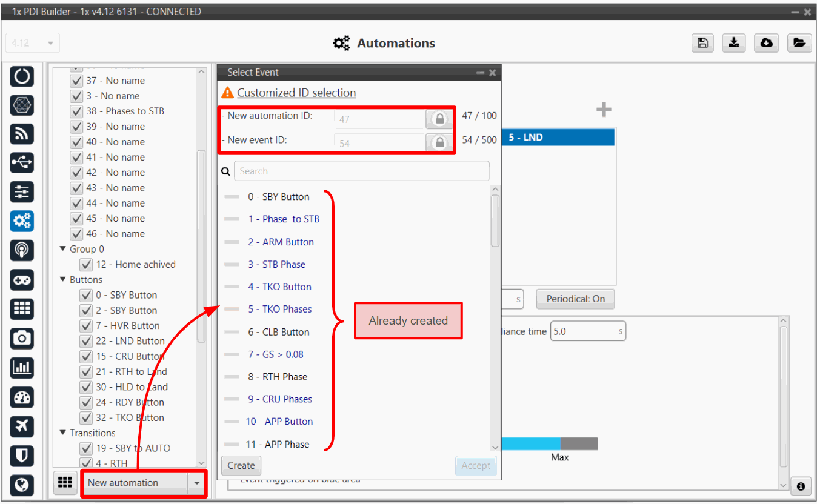Click the blue range bar above Max
The height and width of the screenshot is (504, 817).
(530, 444)
